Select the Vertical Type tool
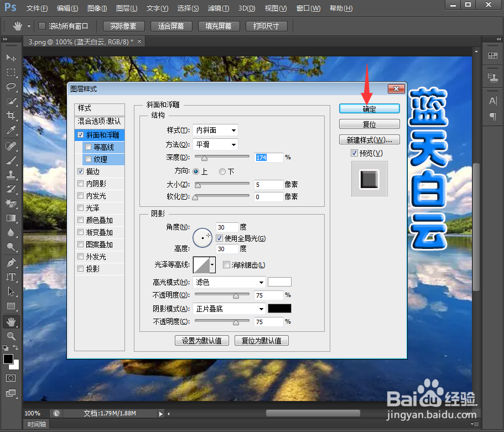 (x=11, y=277)
